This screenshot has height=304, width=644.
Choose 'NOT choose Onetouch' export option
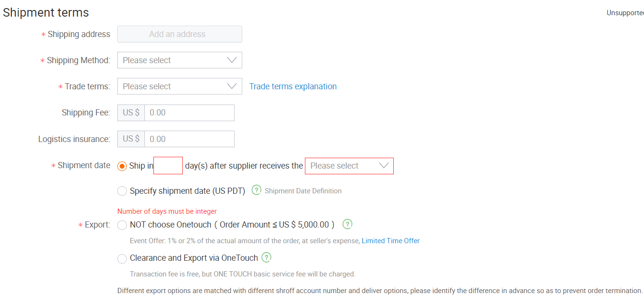[x=122, y=225]
